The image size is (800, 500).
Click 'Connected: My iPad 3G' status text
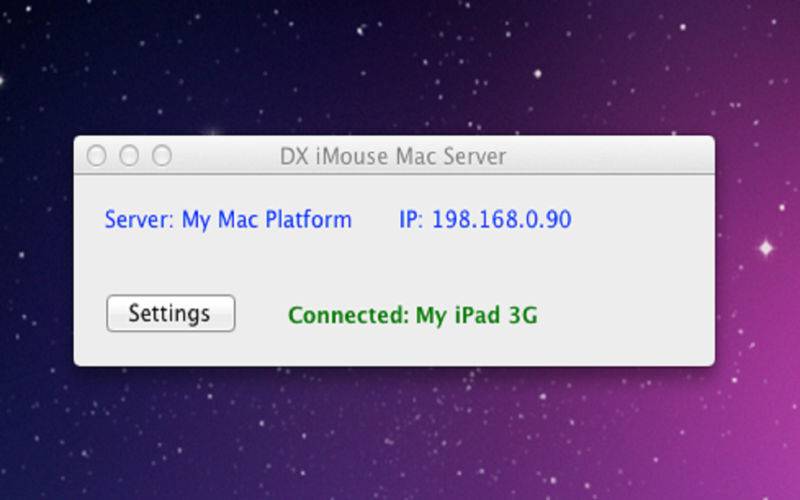click(413, 315)
